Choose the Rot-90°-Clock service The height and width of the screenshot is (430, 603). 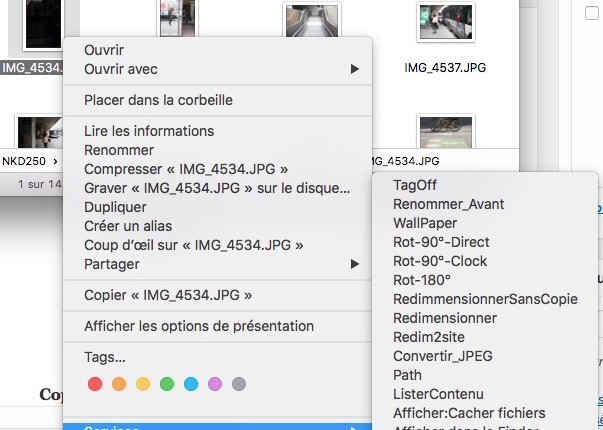440,261
